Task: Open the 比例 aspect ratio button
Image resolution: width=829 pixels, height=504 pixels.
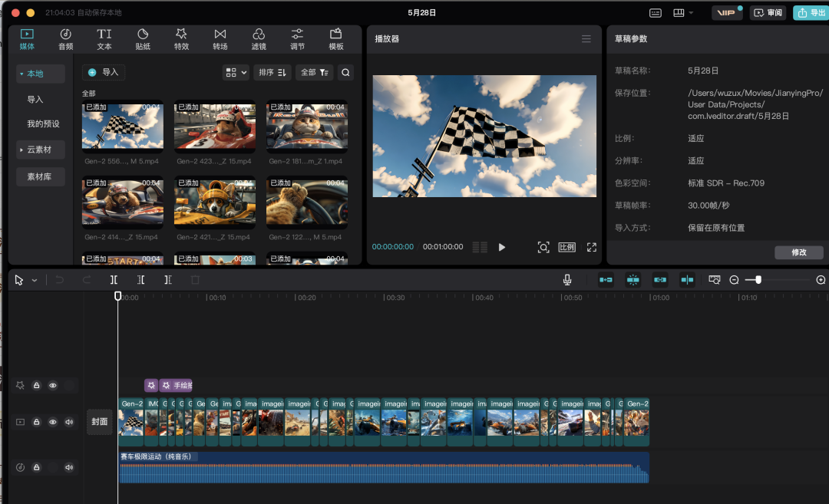Action: tap(566, 247)
